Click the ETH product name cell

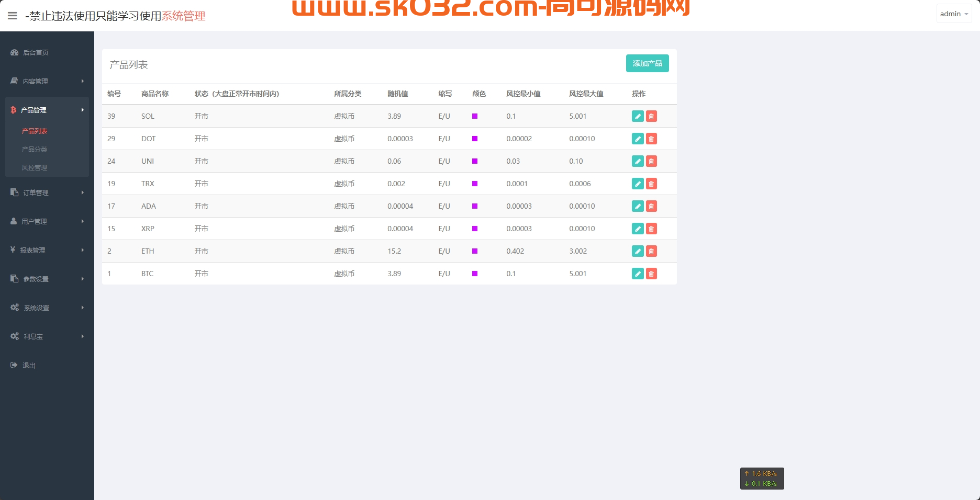(148, 251)
